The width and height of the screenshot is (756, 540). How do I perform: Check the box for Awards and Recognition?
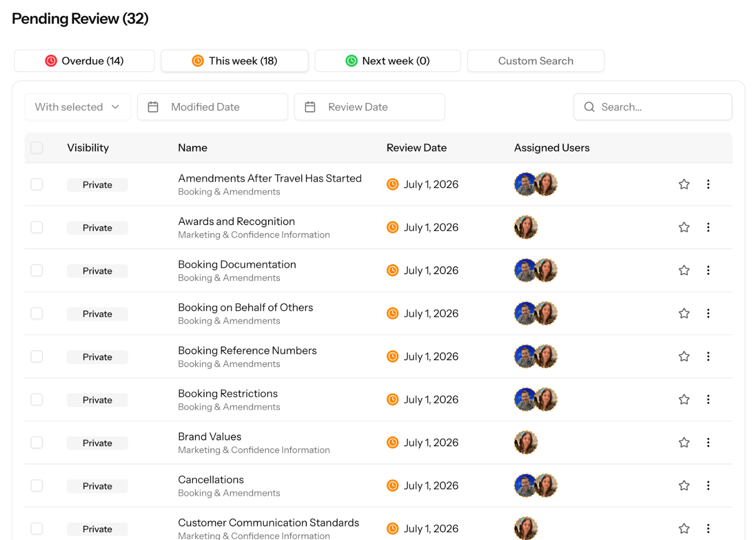click(x=37, y=227)
